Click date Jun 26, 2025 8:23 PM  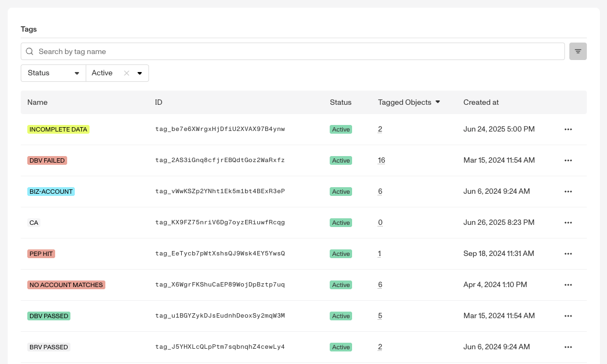(498, 223)
